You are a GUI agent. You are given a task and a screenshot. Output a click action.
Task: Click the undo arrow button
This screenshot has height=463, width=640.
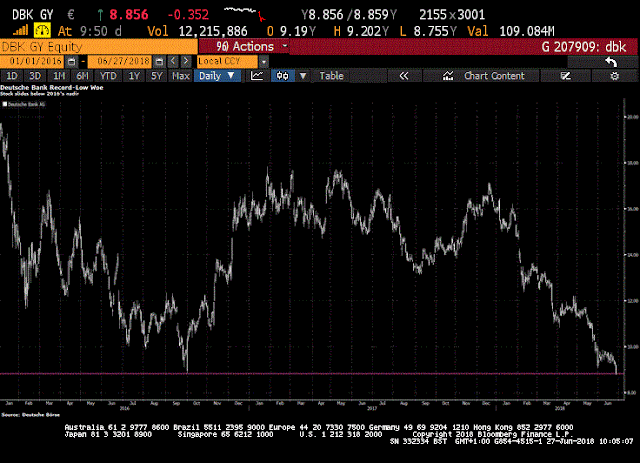coord(611,62)
